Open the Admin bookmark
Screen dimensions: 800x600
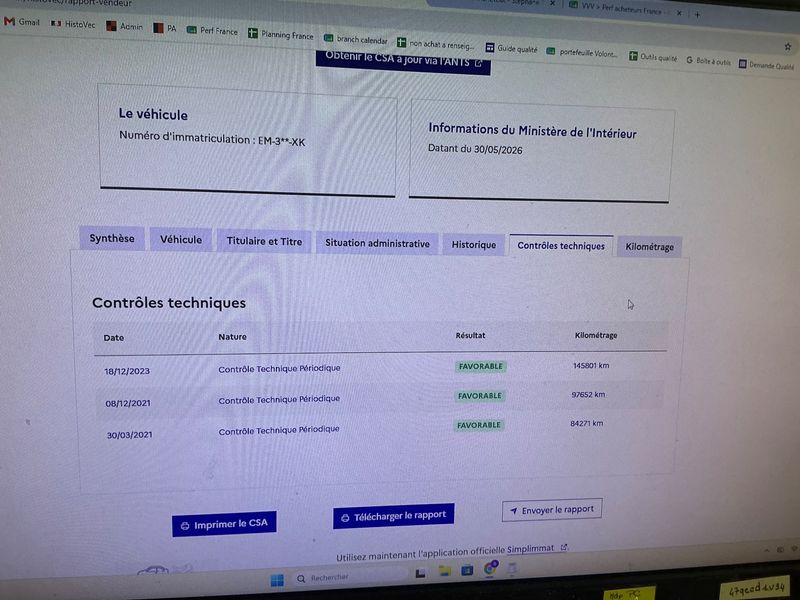(124, 27)
